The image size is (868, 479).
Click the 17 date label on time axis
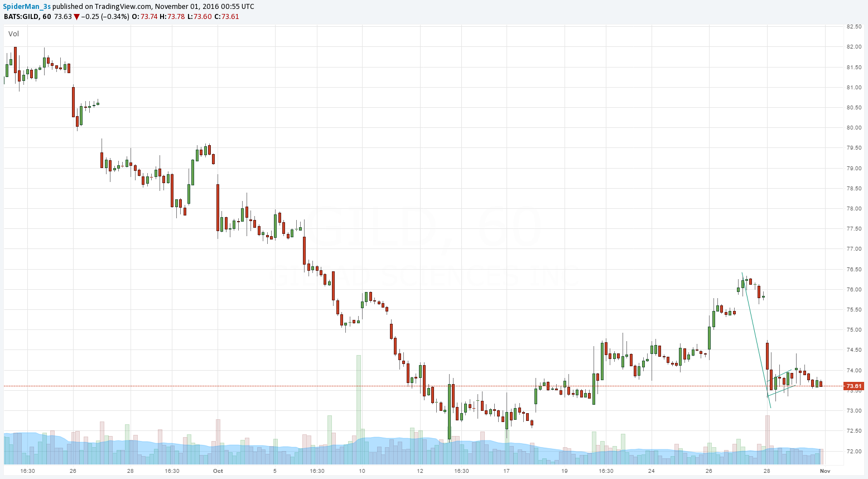(507, 471)
